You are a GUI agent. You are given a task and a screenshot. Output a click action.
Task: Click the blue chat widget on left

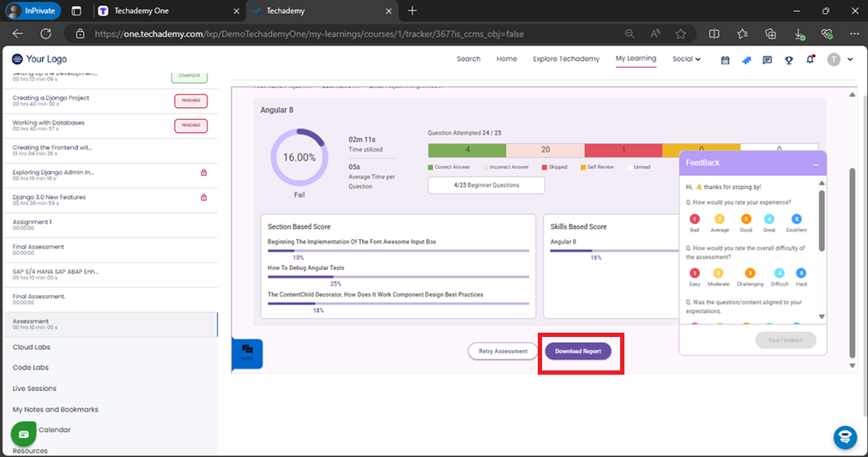[x=247, y=352]
